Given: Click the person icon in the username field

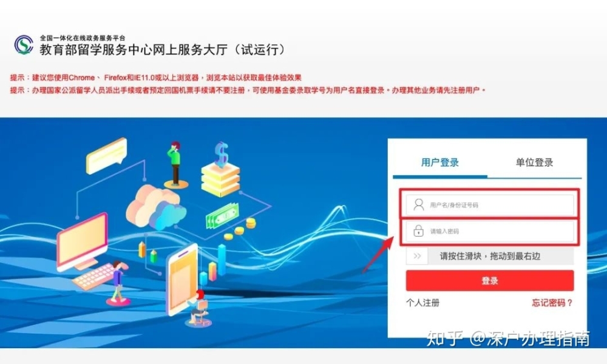Looking at the screenshot, I should click(418, 204).
